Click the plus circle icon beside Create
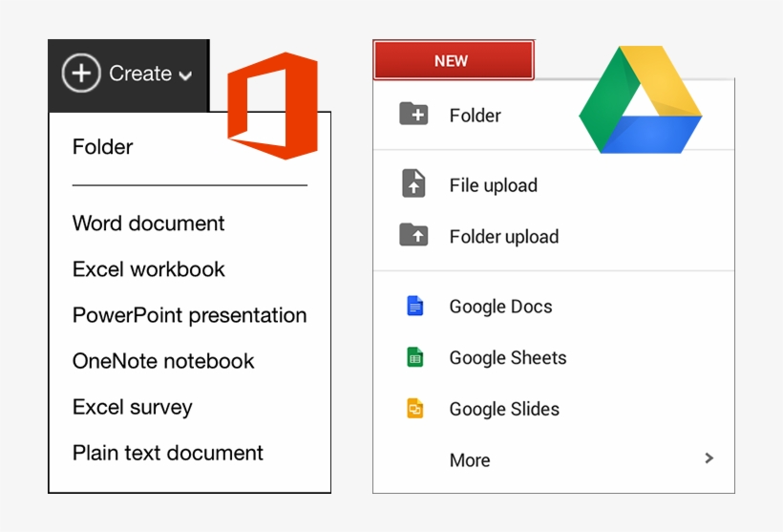 tap(81, 73)
